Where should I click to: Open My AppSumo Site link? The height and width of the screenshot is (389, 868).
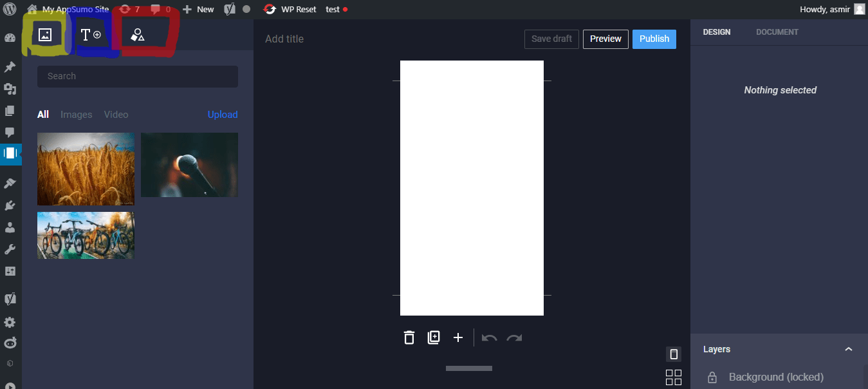point(68,10)
